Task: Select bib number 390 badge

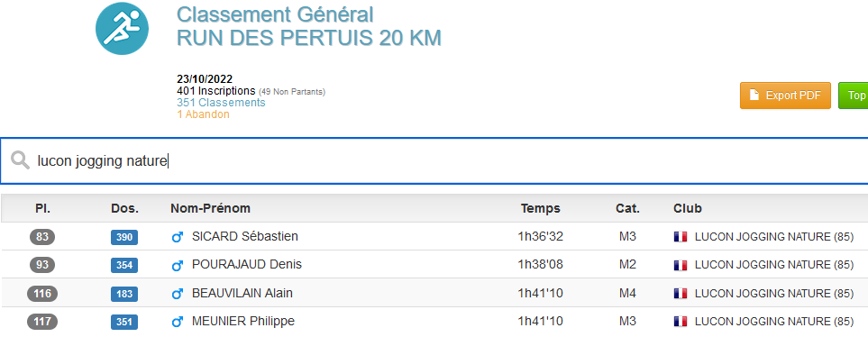Action: pyautogui.click(x=124, y=237)
